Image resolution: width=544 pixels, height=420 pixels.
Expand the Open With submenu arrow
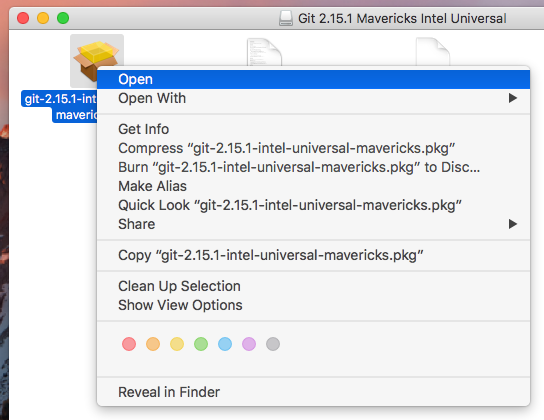pyautogui.click(x=513, y=98)
